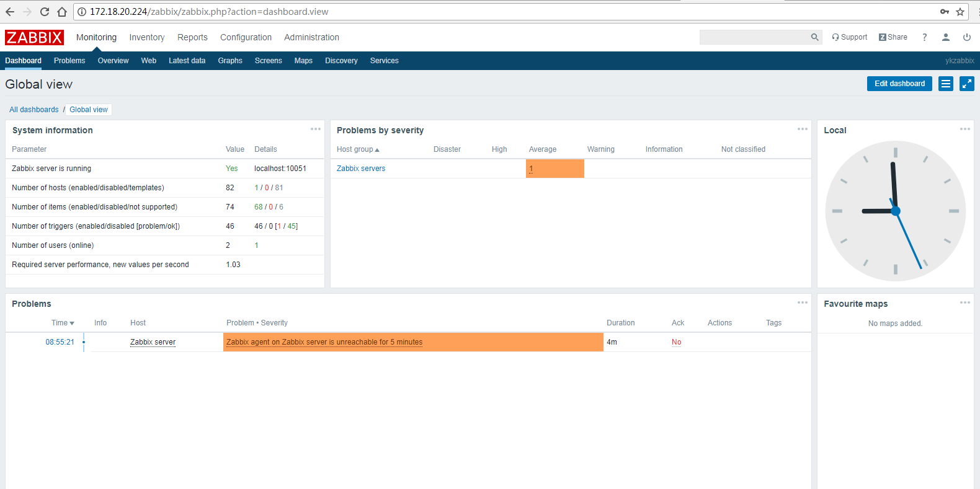The height and width of the screenshot is (489, 980).
Task: Click the 1.03 performance value
Action: (233, 265)
